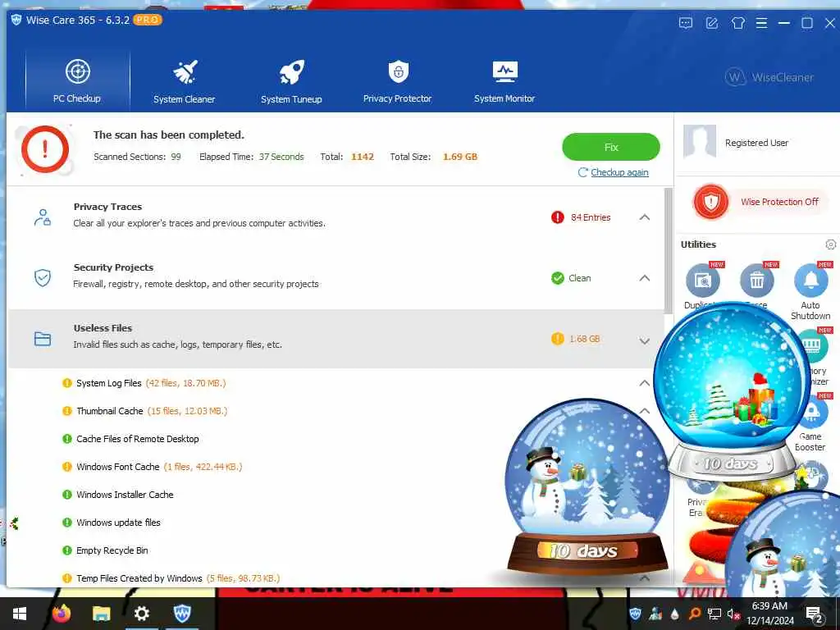Click the Useless Files folder icon
The image size is (840, 630).
point(43,339)
